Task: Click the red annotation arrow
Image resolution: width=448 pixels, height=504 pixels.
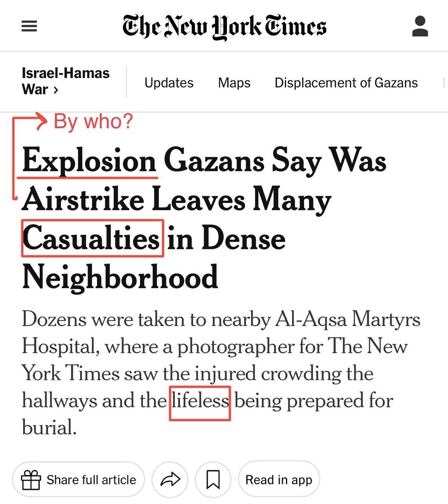Action: point(29,157)
